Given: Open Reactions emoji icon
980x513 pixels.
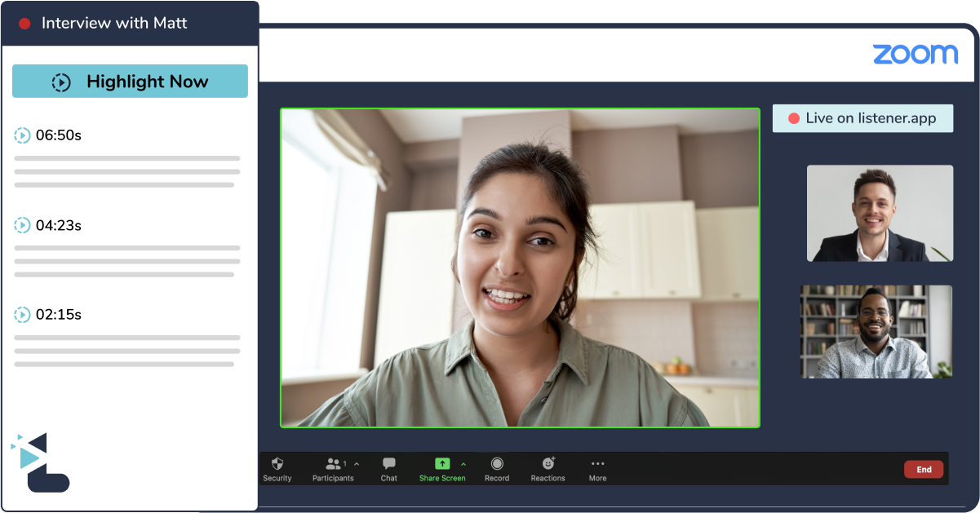Looking at the screenshot, I should (x=548, y=463).
